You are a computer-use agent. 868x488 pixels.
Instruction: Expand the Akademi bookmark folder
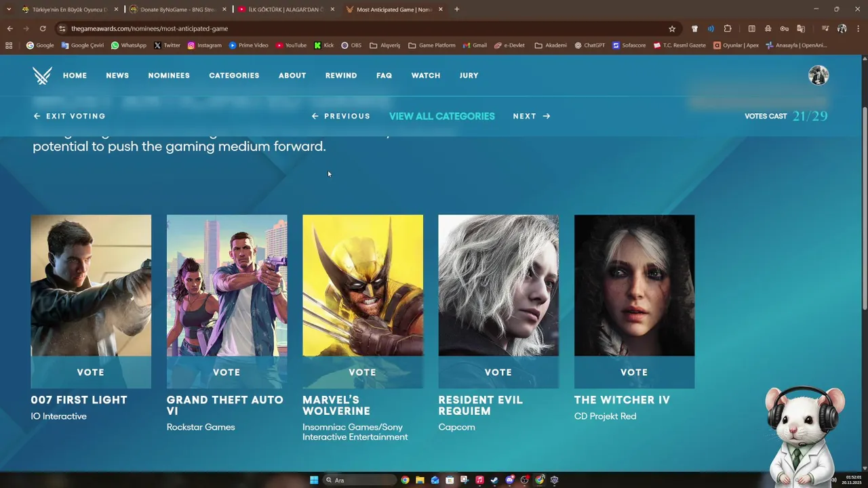click(551, 45)
